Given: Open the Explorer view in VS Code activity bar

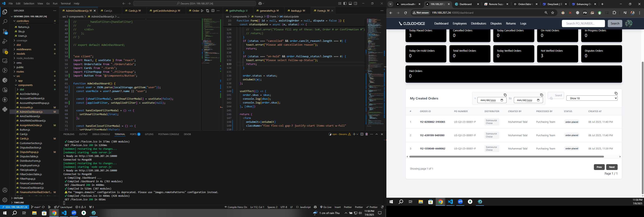Looking at the screenshot, I should coord(5,12).
